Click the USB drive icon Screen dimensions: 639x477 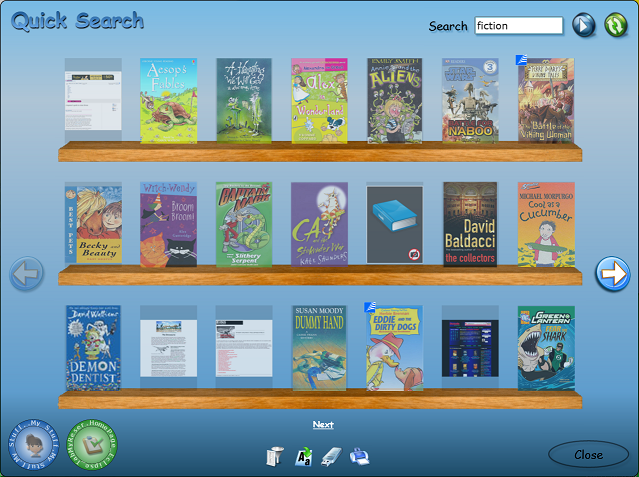[332, 457]
